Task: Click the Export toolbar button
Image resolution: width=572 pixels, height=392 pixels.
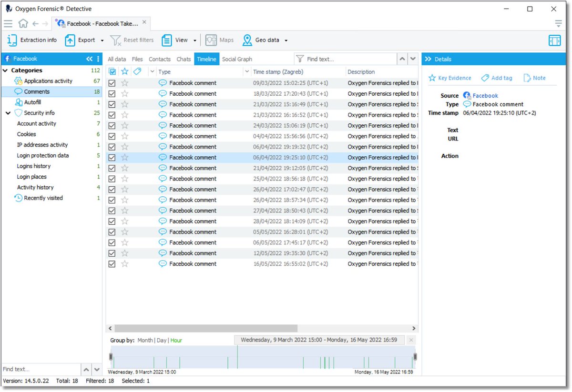Action: point(80,40)
